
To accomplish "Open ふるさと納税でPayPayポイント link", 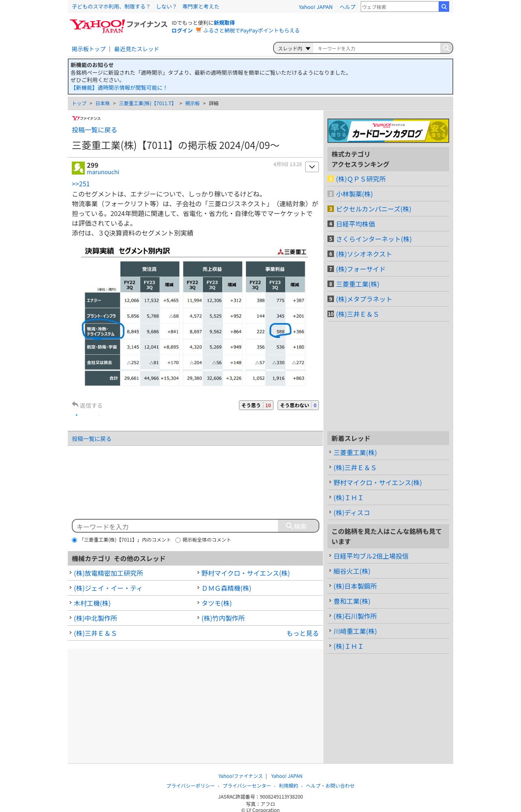I will [x=251, y=30].
